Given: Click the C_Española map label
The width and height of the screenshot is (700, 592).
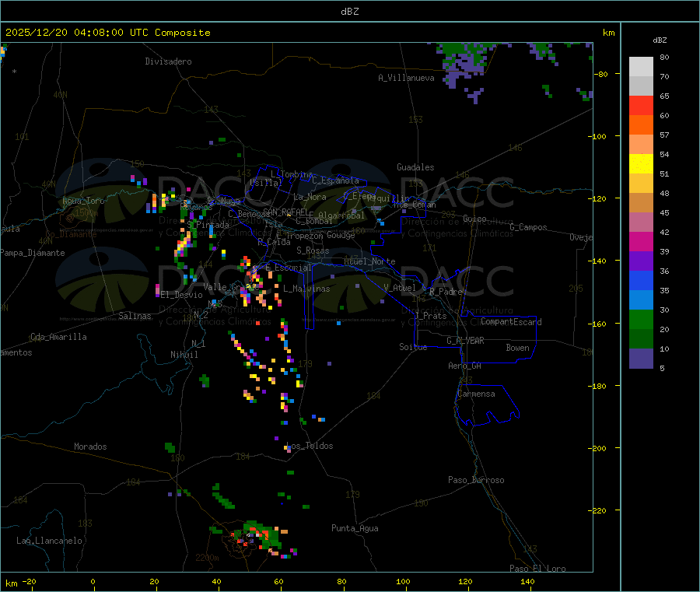Looking at the screenshot, I should tap(336, 180).
